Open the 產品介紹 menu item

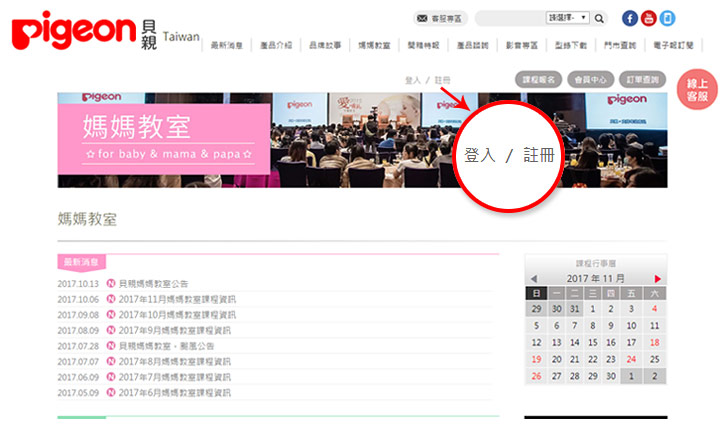[277, 46]
